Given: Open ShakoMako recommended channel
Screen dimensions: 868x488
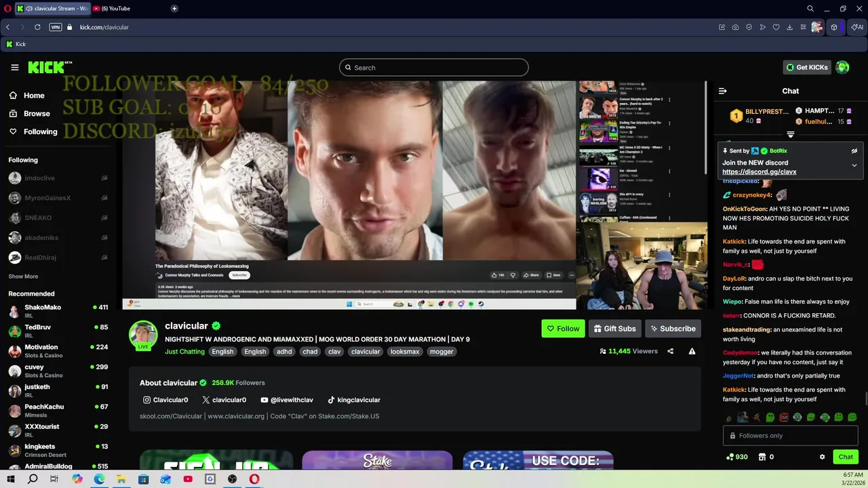Looking at the screenshot, I should [58, 311].
